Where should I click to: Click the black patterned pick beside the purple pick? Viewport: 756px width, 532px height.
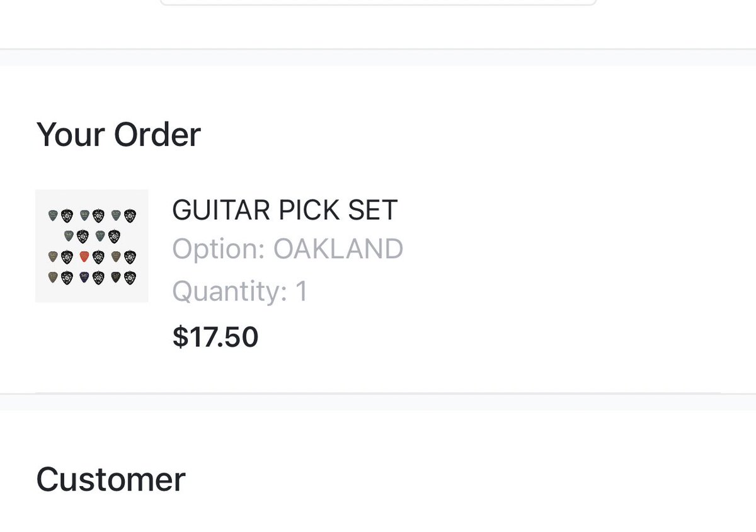(x=98, y=278)
